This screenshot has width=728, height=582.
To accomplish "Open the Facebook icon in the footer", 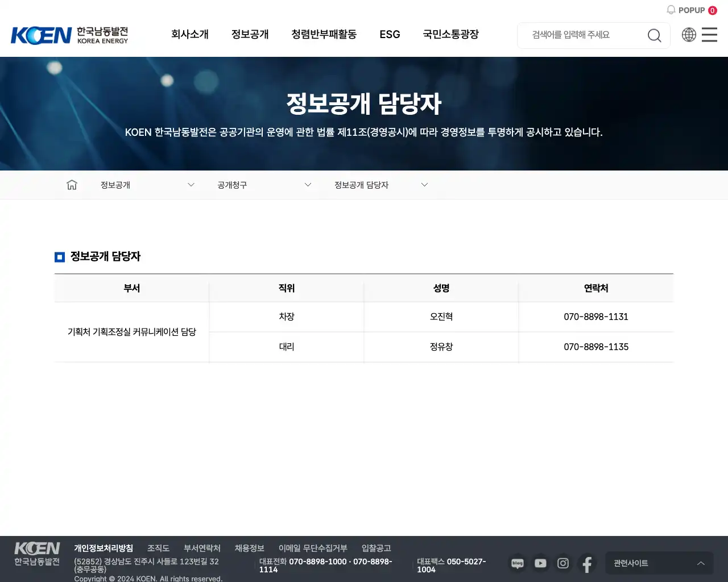I will [x=587, y=563].
